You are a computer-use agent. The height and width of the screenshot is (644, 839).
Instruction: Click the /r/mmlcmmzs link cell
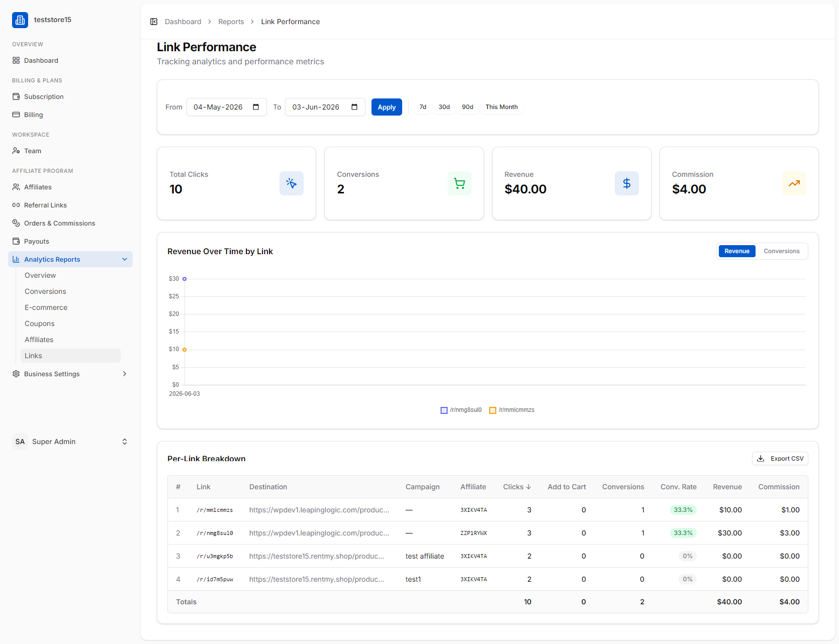[x=215, y=510]
